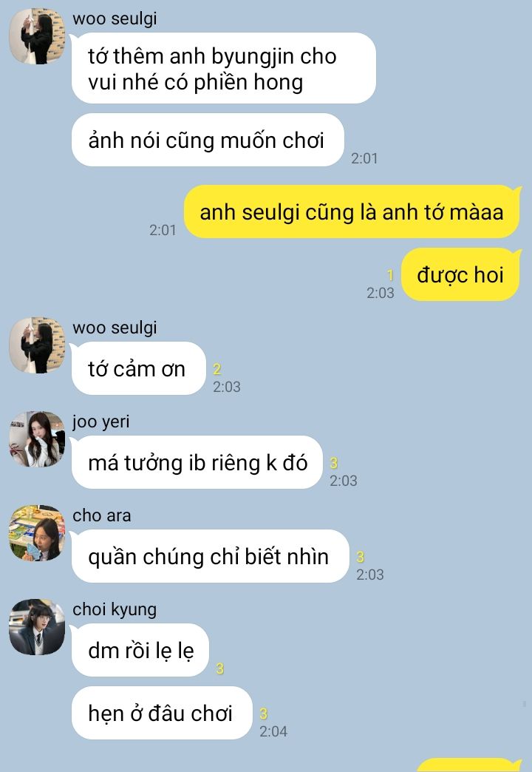Tap joo yeri's profile picture
532x772 pixels.
[x=38, y=439]
